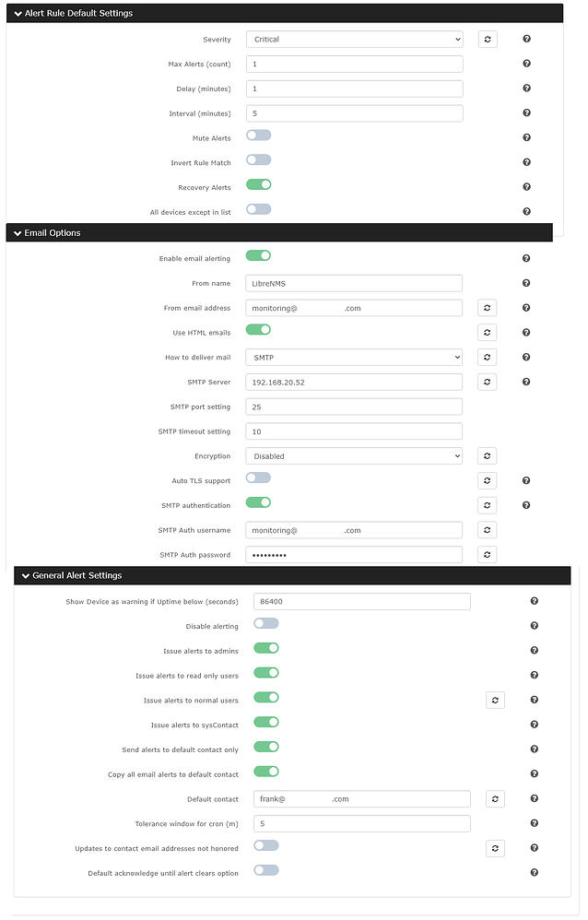Reset the SMTP Server setting
Viewport: 588px width, 920px height.
tap(488, 381)
